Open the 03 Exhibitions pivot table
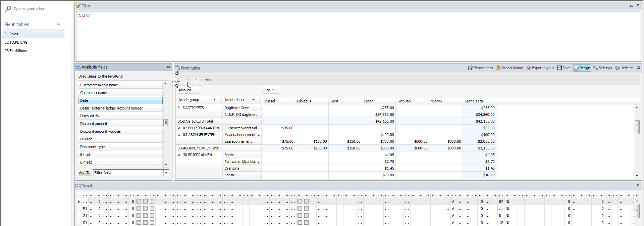Screen dimensions: 644x226 click(15, 51)
